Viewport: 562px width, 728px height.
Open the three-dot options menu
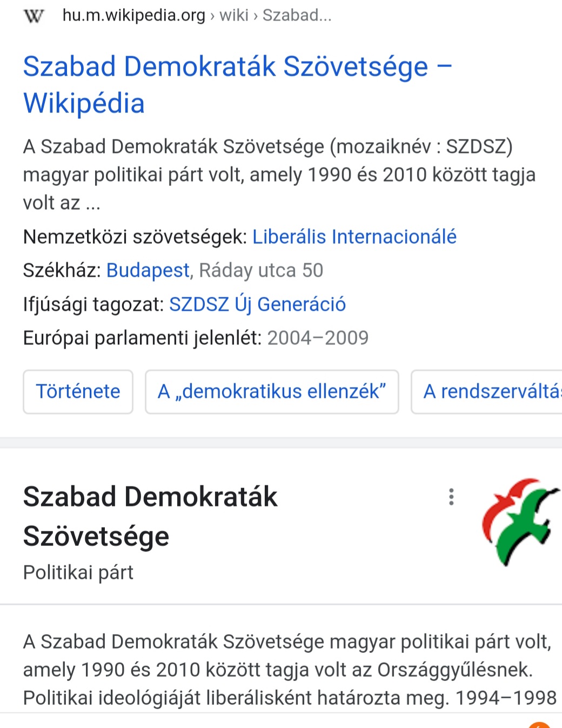[x=451, y=497]
